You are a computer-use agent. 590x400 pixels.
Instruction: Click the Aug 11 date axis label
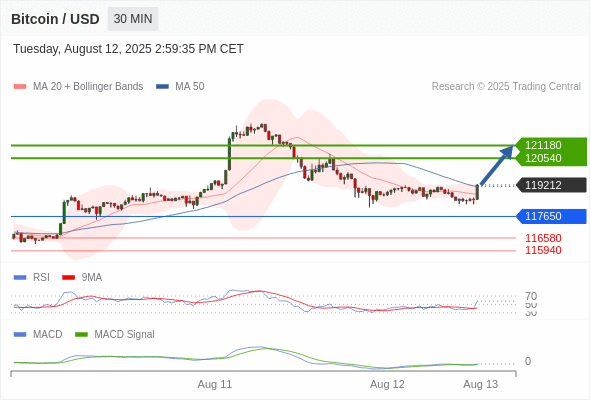pyautogui.click(x=215, y=384)
